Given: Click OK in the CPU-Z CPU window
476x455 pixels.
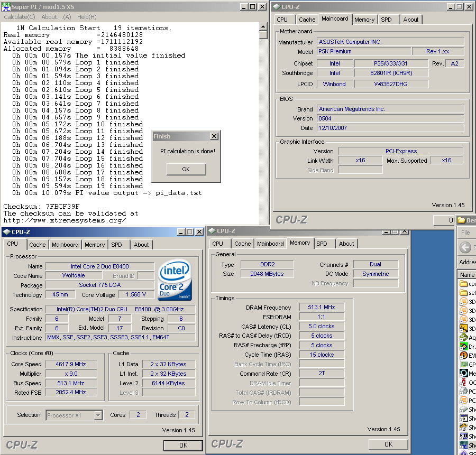Looking at the screenshot, I should (x=183, y=445).
